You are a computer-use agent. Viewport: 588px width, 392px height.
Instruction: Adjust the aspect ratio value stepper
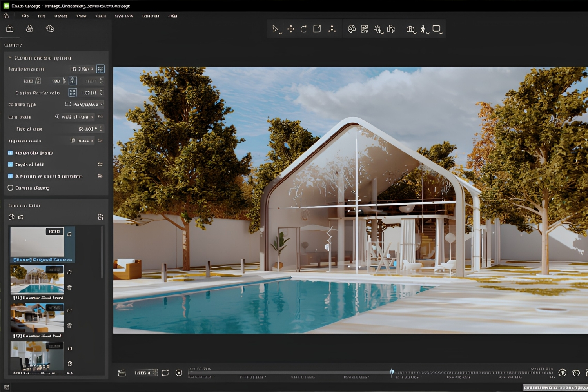click(102, 93)
